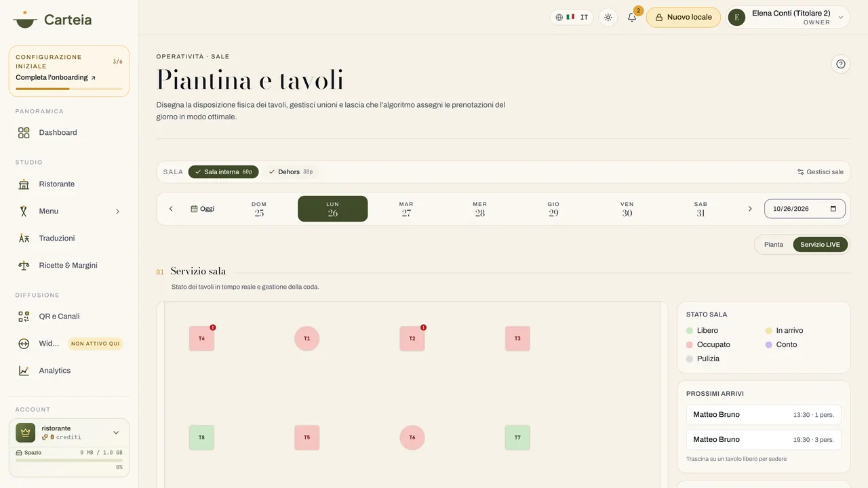Select table T8 on floor plan
The height and width of the screenshot is (488, 868).
[201, 438]
